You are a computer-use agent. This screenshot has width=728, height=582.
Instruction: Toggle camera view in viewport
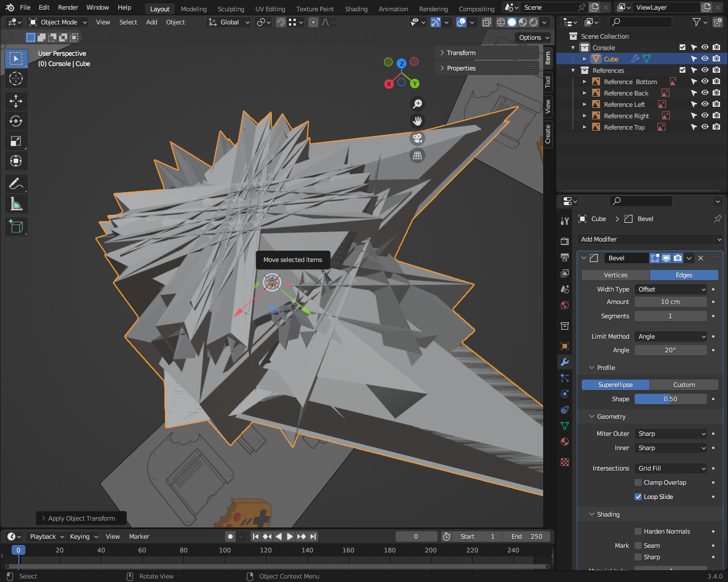tap(417, 138)
